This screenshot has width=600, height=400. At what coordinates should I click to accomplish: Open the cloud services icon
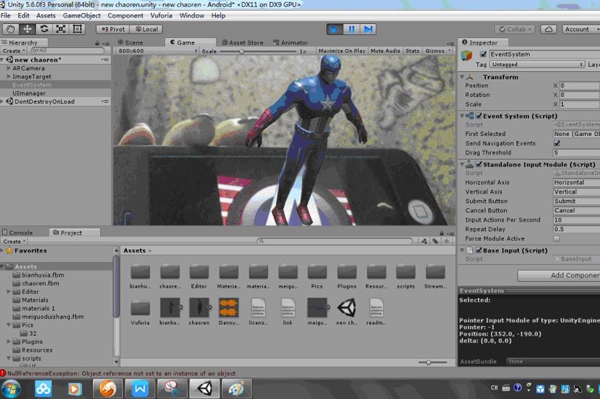[x=548, y=29]
